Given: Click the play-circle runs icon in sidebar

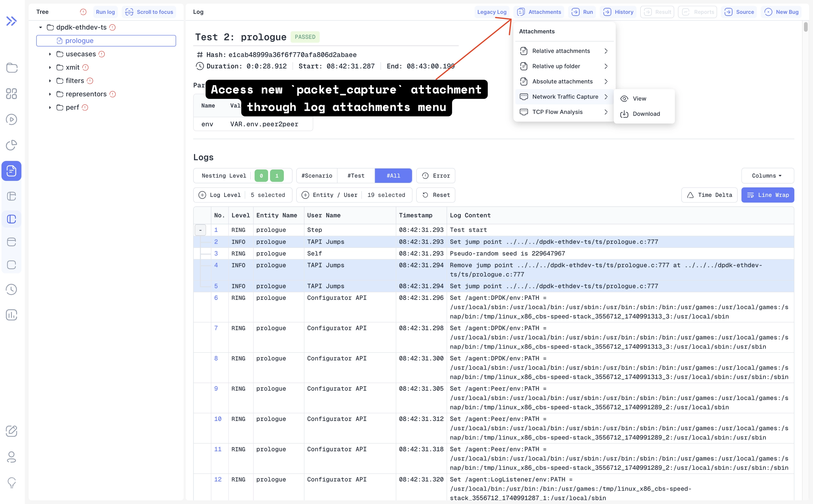Looking at the screenshot, I should [11, 119].
